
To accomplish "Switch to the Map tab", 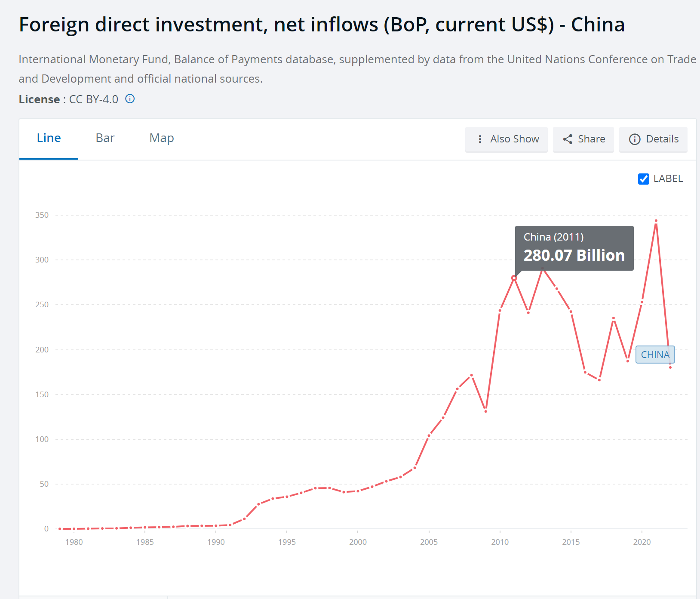I will tap(162, 138).
